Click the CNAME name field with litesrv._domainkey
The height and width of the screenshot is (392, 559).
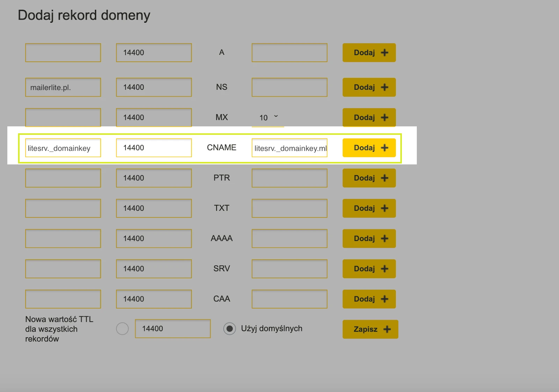click(63, 148)
